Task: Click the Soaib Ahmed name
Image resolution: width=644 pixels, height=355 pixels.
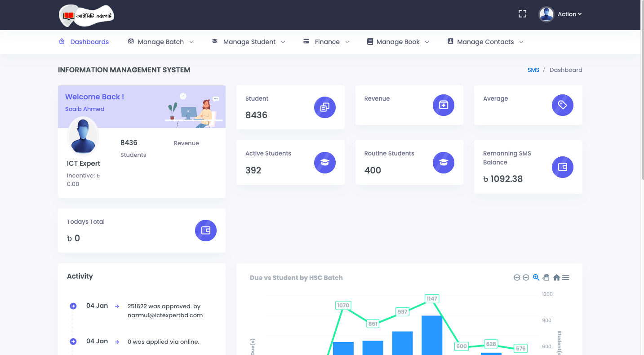Action: click(x=84, y=109)
